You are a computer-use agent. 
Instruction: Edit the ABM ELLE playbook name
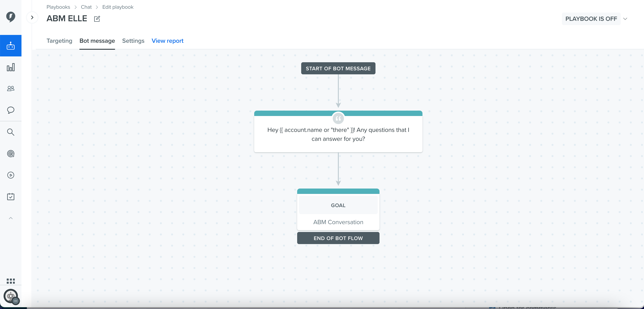click(97, 19)
